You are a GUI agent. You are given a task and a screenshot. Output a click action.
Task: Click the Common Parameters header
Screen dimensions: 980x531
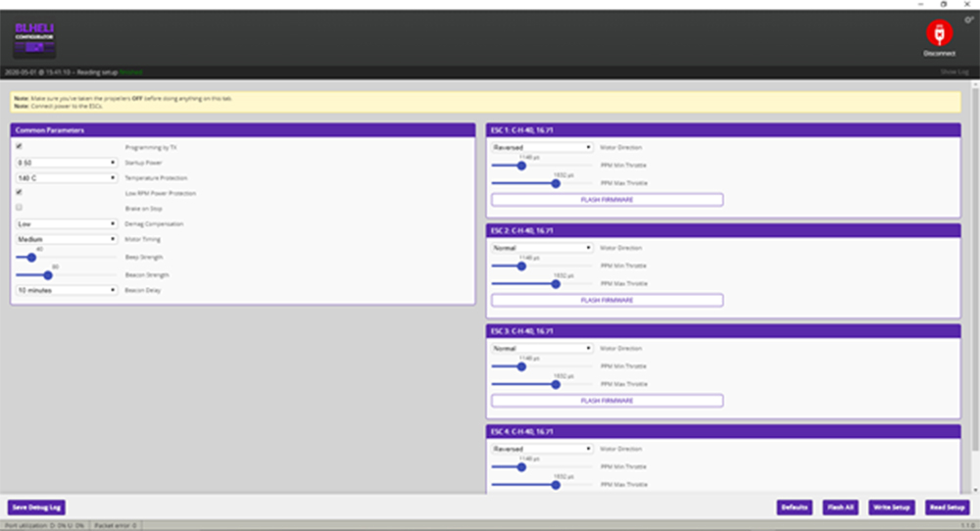pos(242,130)
